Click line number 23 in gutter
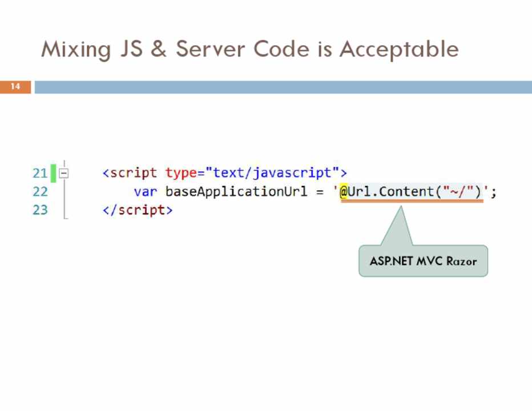 [x=40, y=209]
